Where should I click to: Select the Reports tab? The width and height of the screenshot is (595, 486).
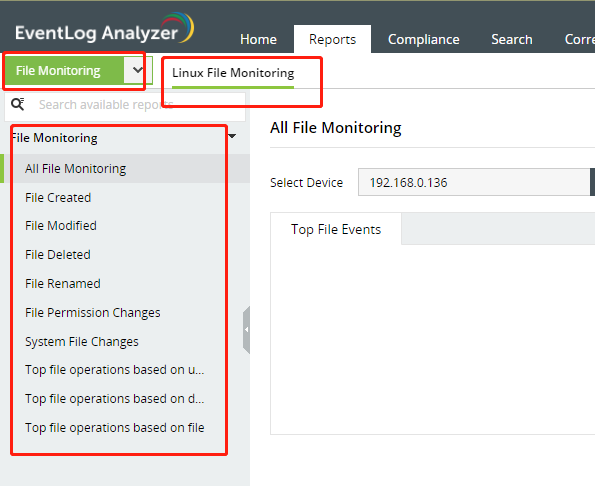(x=332, y=39)
